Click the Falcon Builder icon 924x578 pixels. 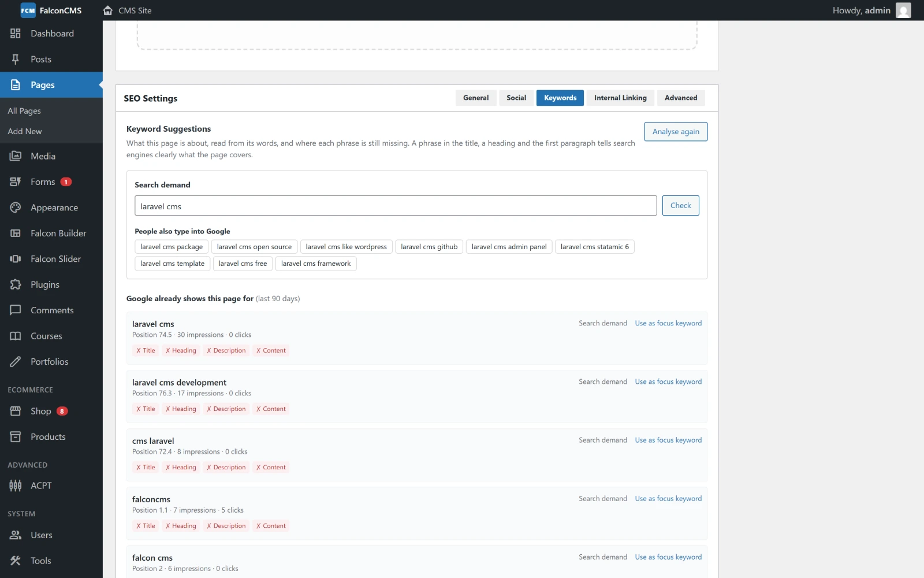pos(16,234)
